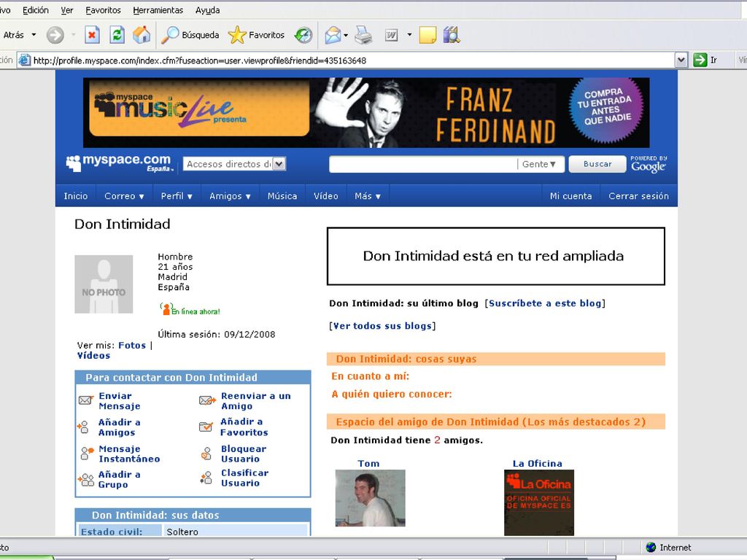Open La Oficina friend profile image
This screenshot has height=560, width=747.
539,502
